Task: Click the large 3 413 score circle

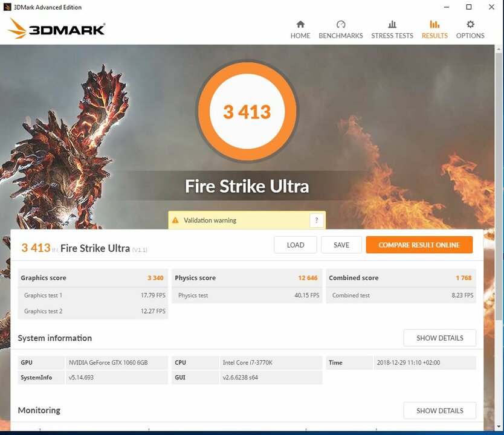Action: tap(247, 112)
